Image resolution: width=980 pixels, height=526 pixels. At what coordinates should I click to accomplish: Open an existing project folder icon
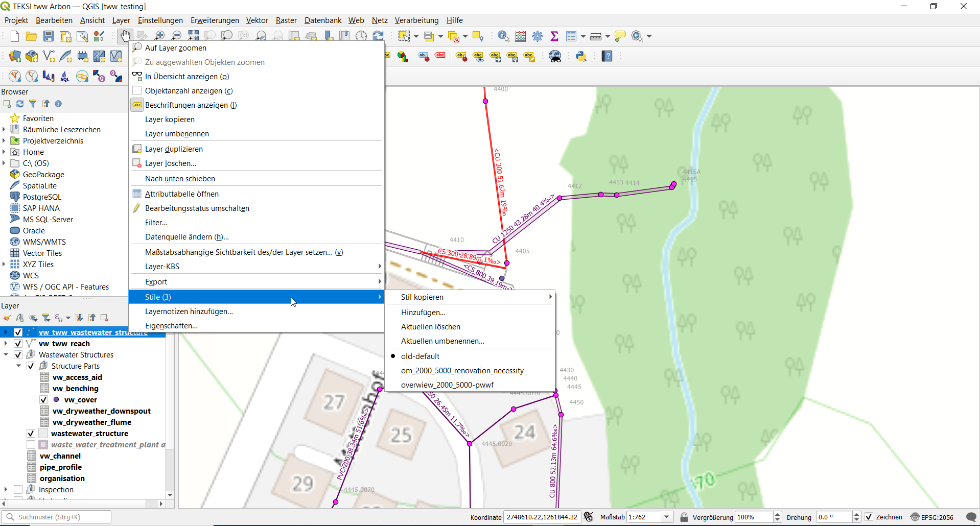(x=31, y=36)
